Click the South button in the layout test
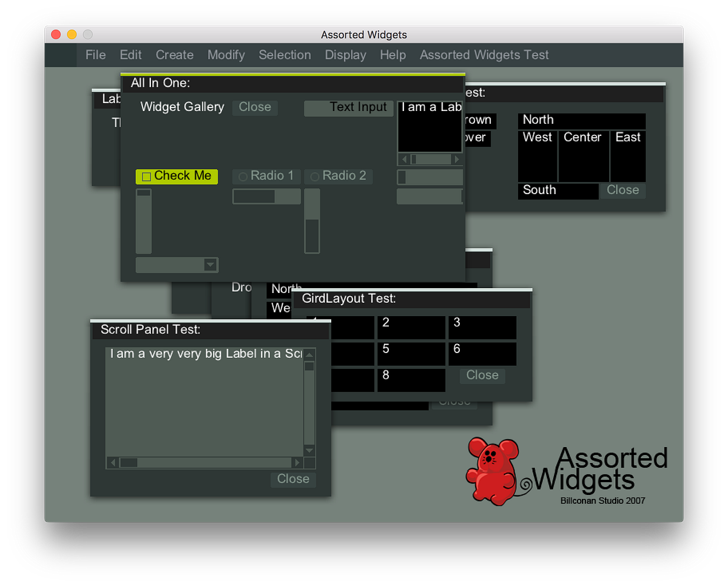The width and height of the screenshot is (728, 586). 558,190
